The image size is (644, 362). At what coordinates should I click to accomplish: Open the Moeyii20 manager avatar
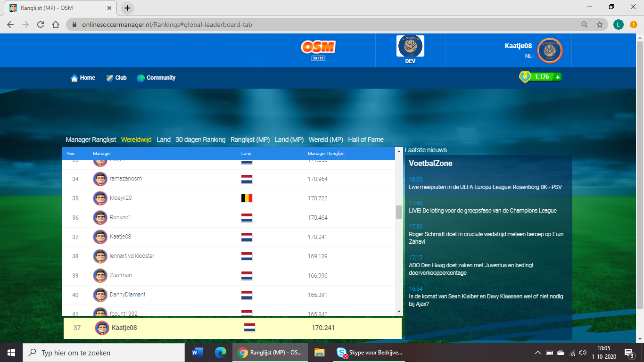click(100, 198)
